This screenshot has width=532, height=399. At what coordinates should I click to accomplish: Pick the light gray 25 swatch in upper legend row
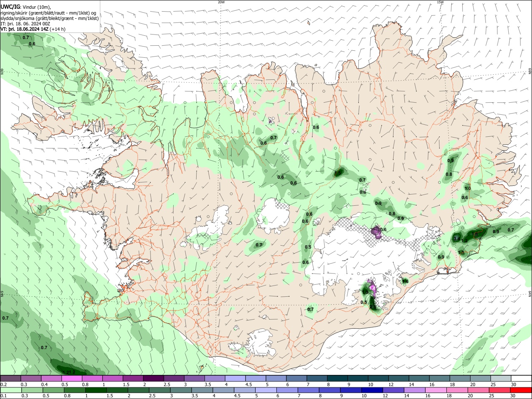(501, 379)
